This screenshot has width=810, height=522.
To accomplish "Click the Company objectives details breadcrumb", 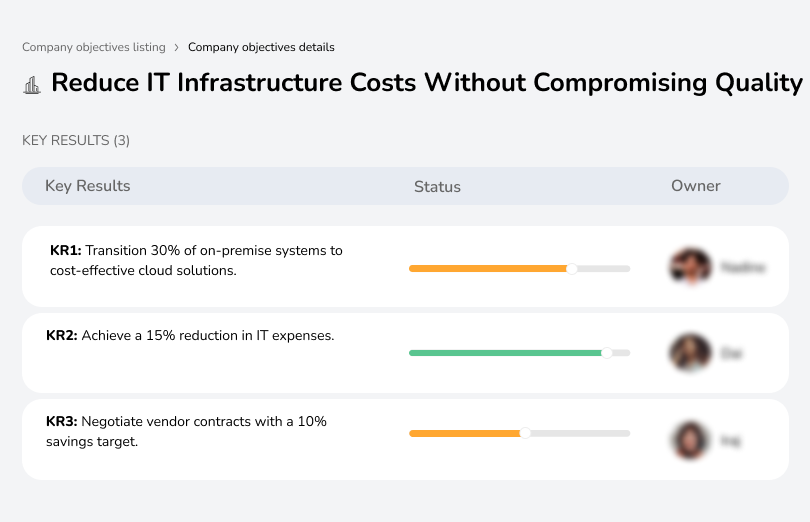I will (x=261, y=47).
